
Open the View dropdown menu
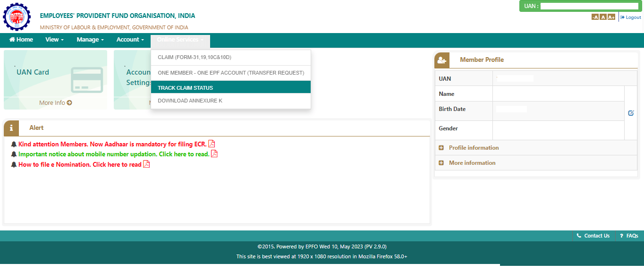54,39
